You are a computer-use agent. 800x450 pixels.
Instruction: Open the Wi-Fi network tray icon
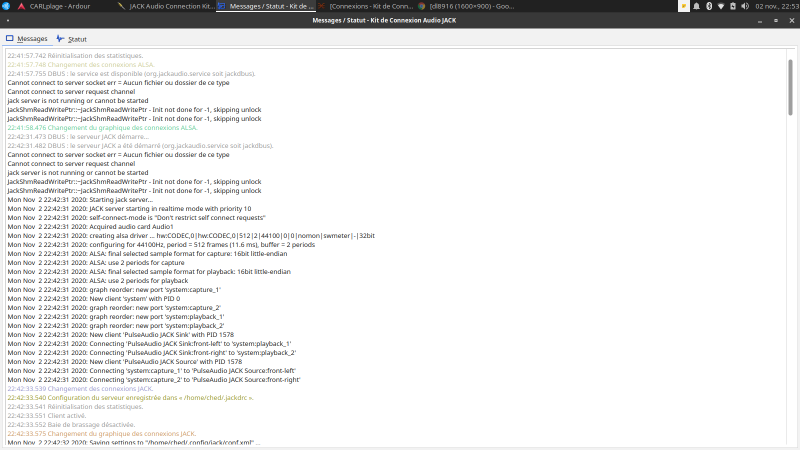click(x=721, y=6)
